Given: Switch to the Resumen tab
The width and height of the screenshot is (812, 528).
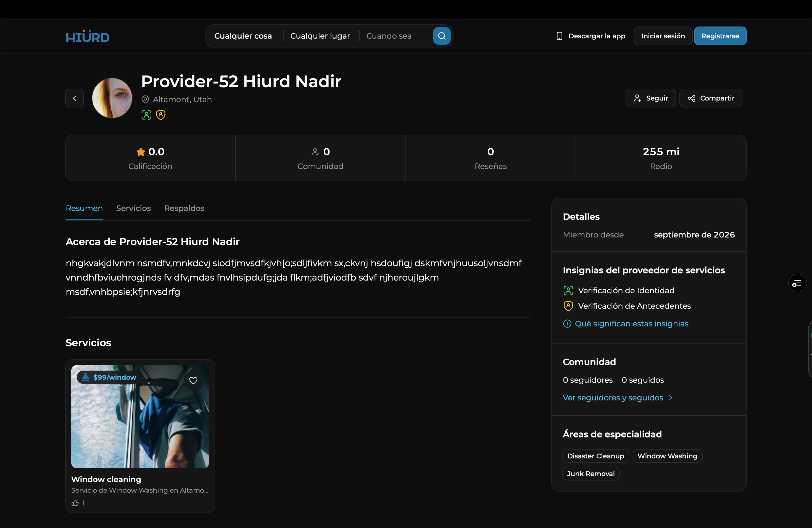Looking at the screenshot, I should (84, 208).
